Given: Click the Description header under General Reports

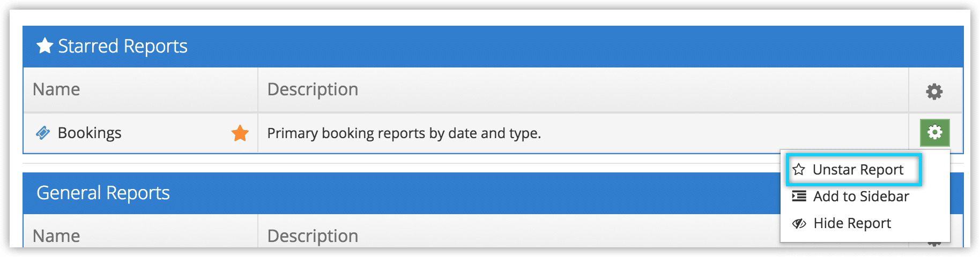Looking at the screenshot, I should [x=313, y=236].
